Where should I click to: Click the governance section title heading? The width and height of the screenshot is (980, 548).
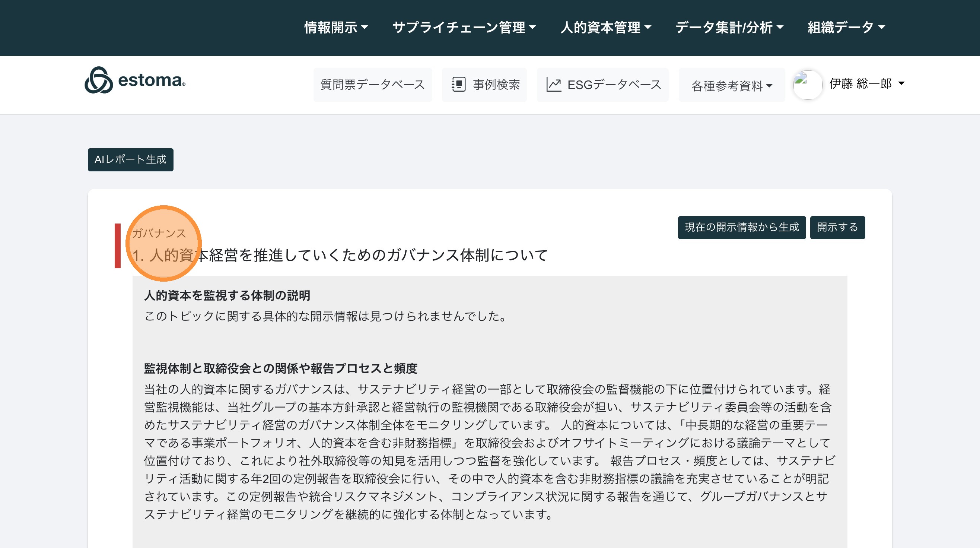(x=340, y=255)
